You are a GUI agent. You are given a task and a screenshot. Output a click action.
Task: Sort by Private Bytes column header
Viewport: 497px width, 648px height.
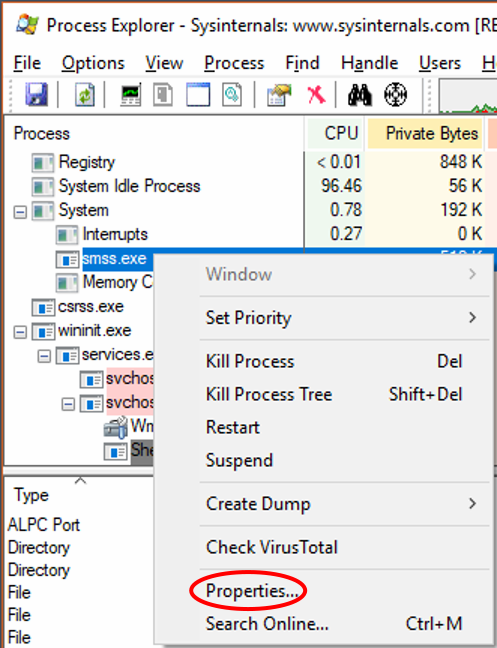[x=425, y=133]
